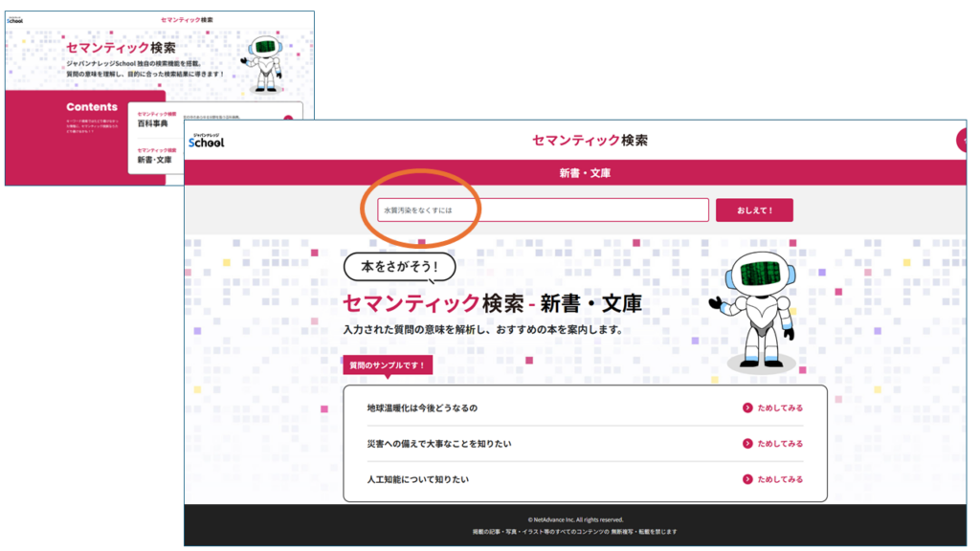Click the Japan Knowledge School logo in main header
980x551 pixels.
[x=207, y=141]
